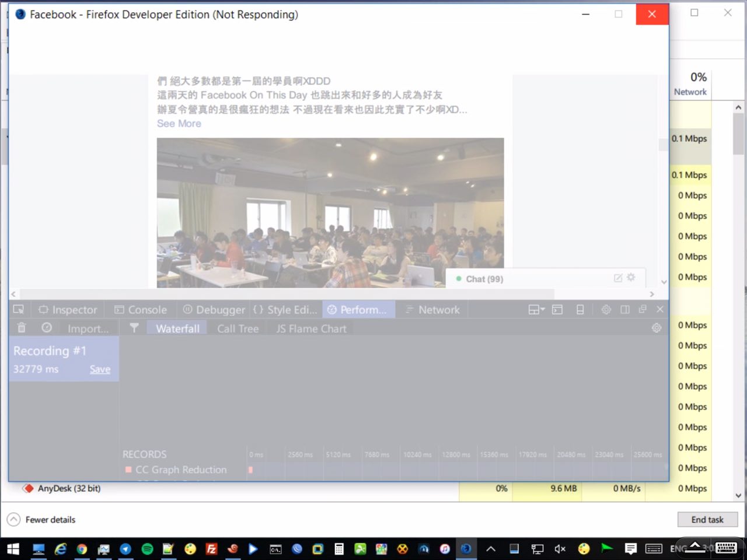Viewport: 747px width, 560px height.
Task: Click the End task button
Action: (707, 520)
